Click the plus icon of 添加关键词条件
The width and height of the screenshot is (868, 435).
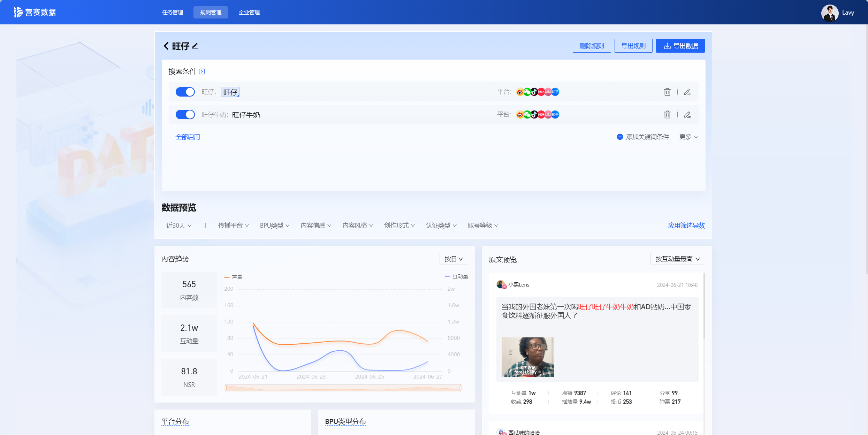[620, 137]
